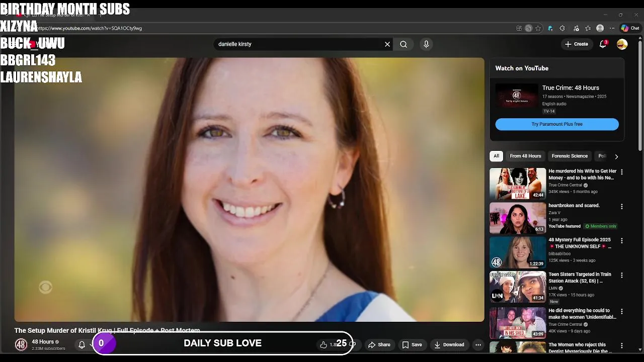The width and height of the screenshot is (644, 362).
Task: Like the video with thumbs-up icon
Action: tap(324, 345)
